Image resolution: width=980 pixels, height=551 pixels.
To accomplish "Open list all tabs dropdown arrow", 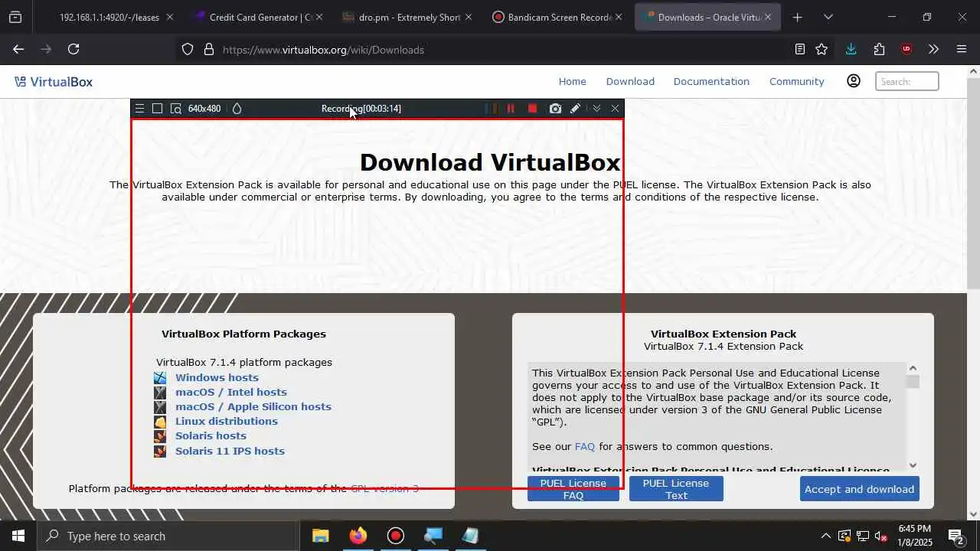I will (828, 17).
